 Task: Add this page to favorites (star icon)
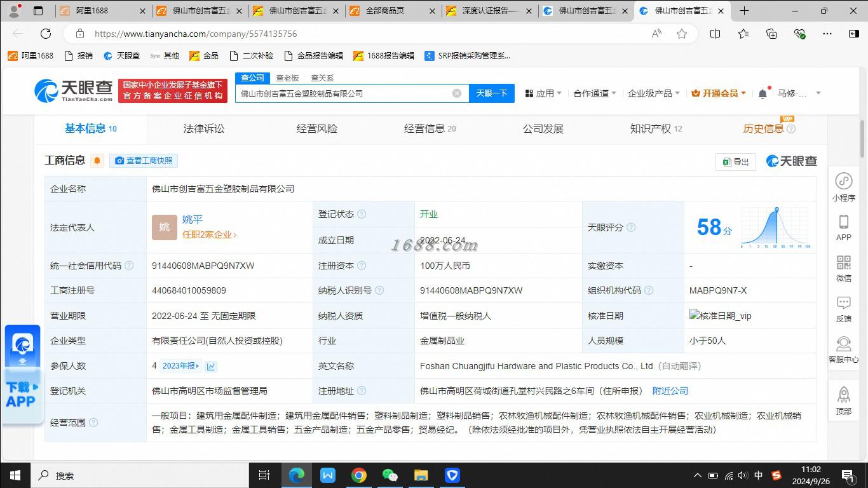coord(682,34)
